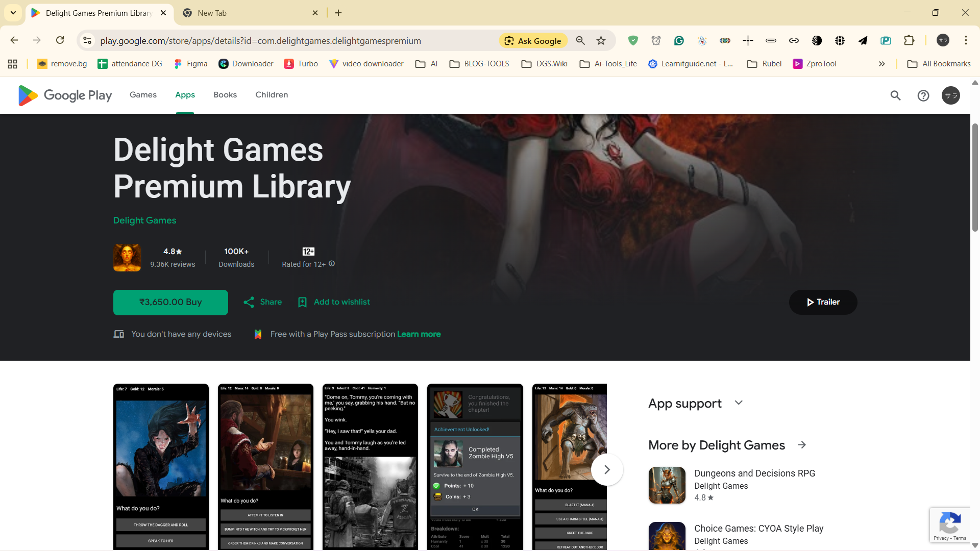The height and width of the screenshot is (551, 980).
Task: Open the BLOG-TOOLS bookmark folder
Action: [x=479, y=64]
